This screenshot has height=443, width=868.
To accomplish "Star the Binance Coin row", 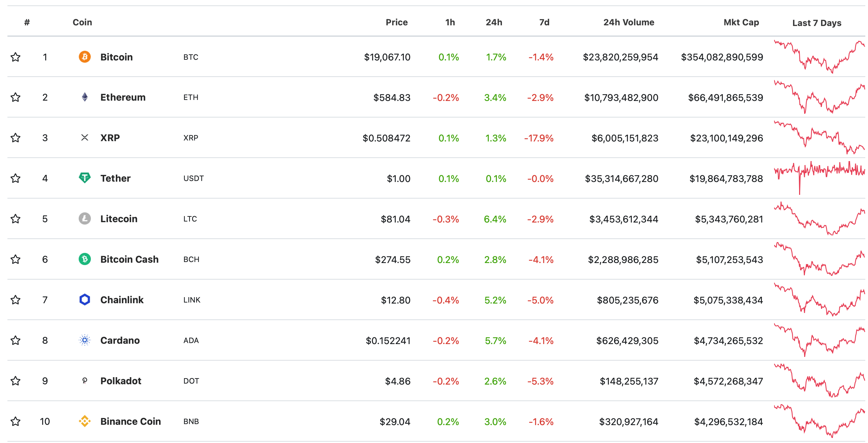I will (x=16, y=421).
